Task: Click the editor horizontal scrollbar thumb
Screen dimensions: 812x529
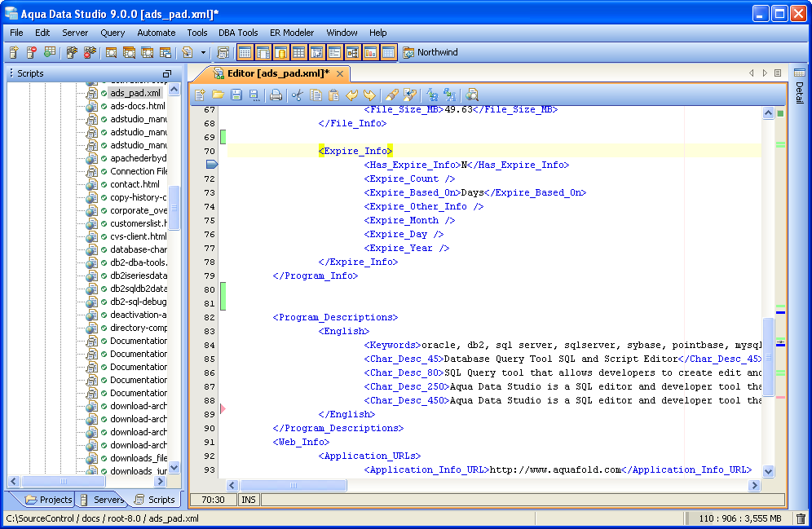Action: pyautogui.click(x=293, y=486)
